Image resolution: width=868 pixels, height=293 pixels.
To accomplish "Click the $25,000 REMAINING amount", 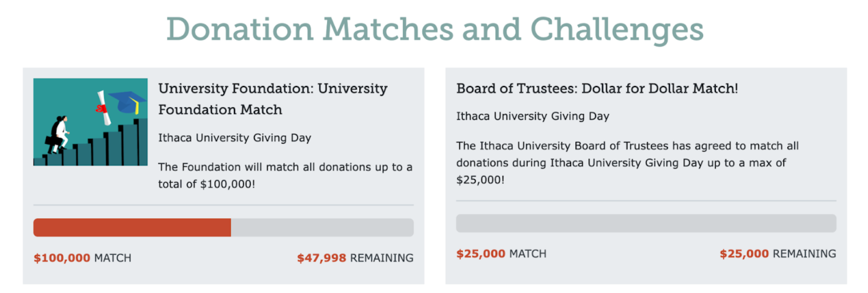I will [x=778, y=254].
